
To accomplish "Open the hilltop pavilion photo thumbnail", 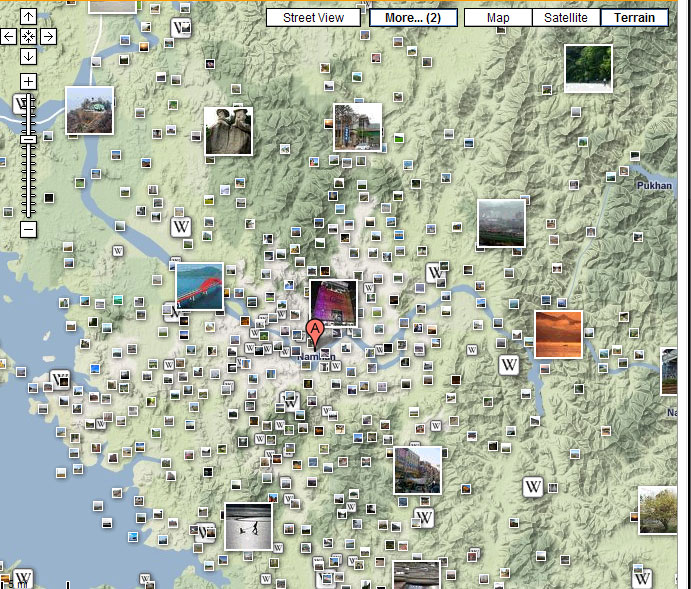I will tap(89, 111).
